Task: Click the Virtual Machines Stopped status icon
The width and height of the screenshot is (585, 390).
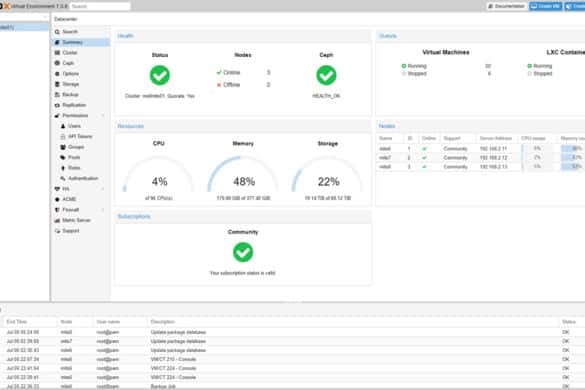Action: [403, 74]
